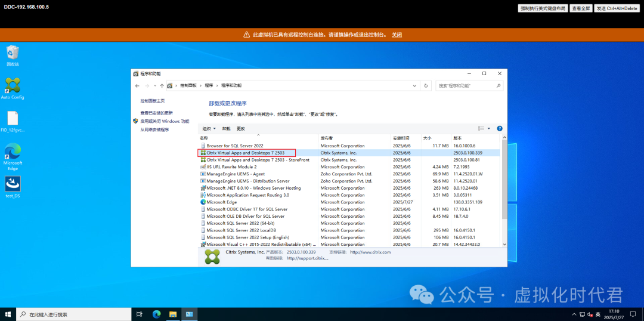
Task: Show hidden tray icons
Action: point(575,314)
